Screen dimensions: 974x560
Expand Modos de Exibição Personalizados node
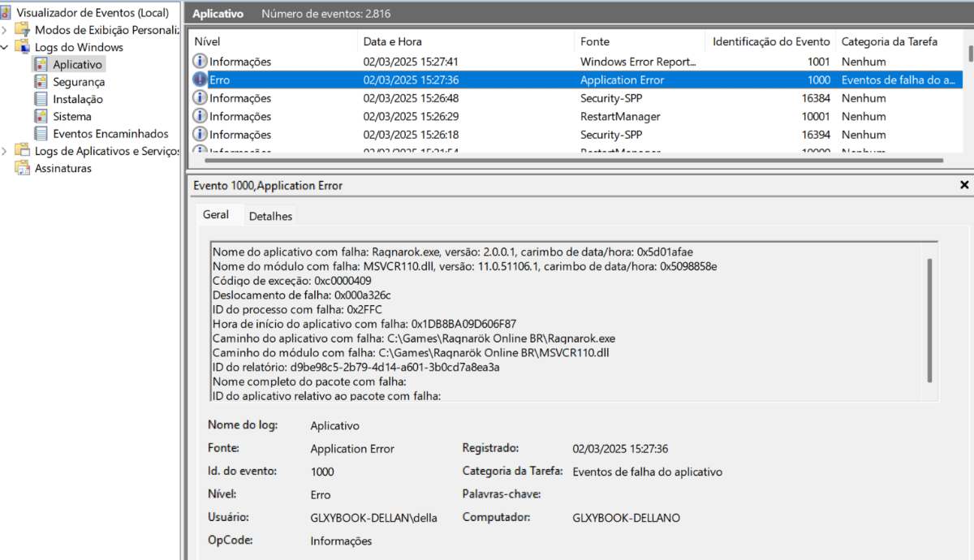(6, 30)
